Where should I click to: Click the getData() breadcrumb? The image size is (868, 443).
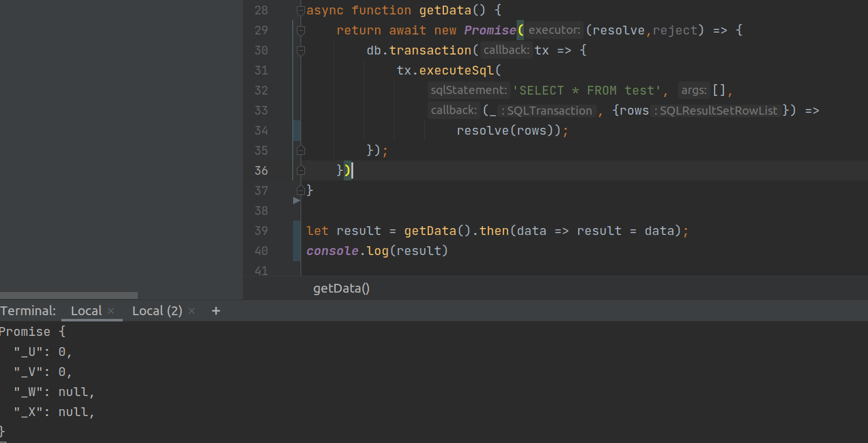coord(342,288)
